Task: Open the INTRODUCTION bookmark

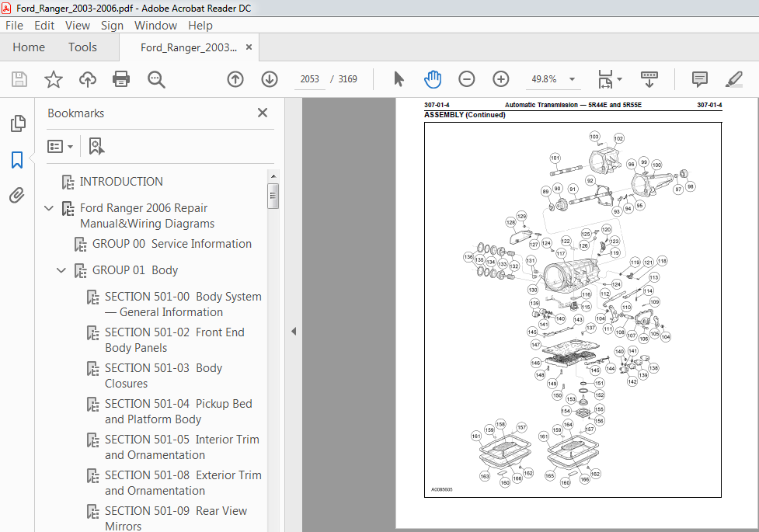Action: pos(121,182)
